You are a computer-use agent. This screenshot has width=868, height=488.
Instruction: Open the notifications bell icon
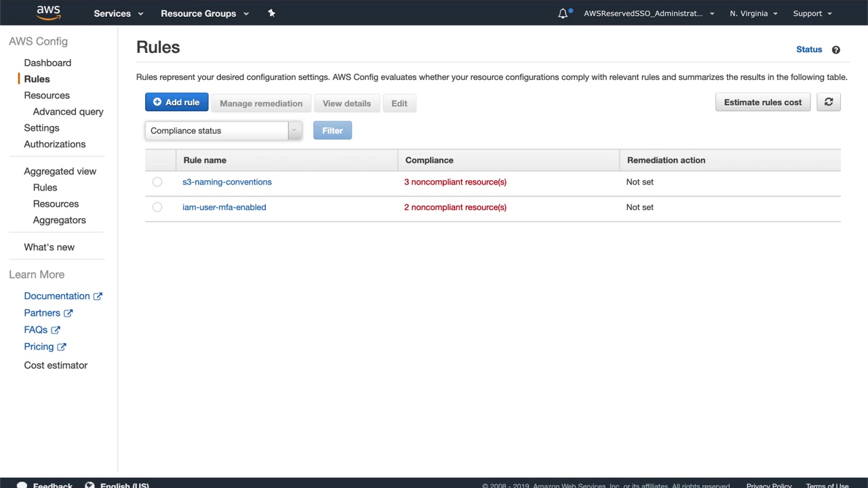point(563,14)
